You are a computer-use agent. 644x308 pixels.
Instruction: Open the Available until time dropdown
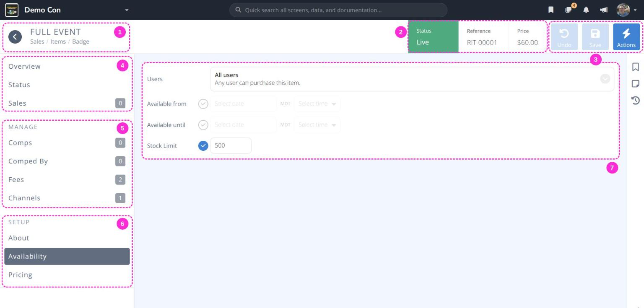tap(317, 124)
